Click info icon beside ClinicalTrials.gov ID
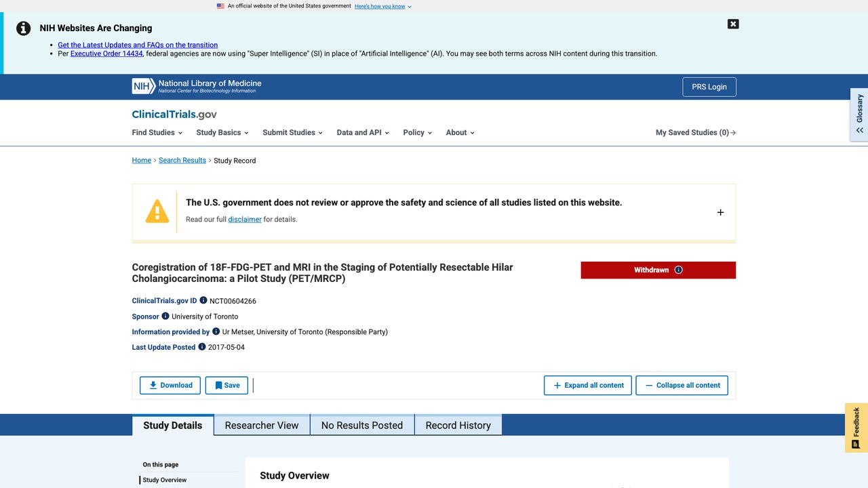The image size is (868, 488). tap(203, 300)
